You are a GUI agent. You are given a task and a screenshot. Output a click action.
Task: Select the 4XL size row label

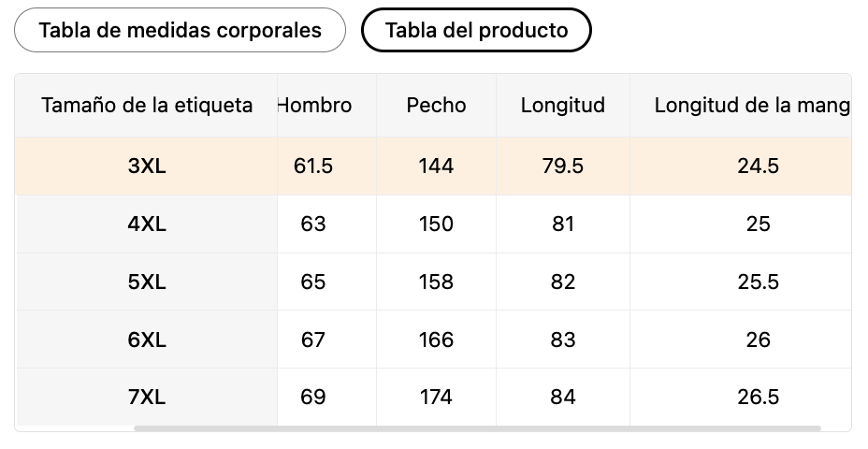click(147, 224)
